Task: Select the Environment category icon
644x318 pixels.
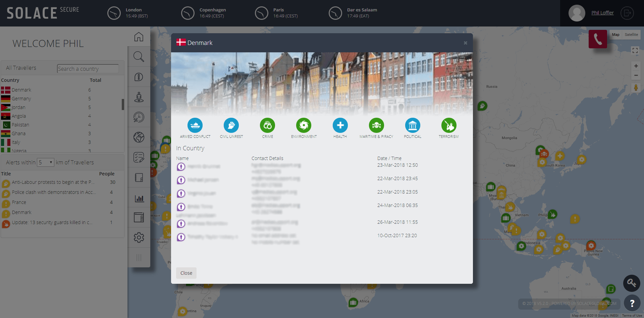Action: [304, 125]
